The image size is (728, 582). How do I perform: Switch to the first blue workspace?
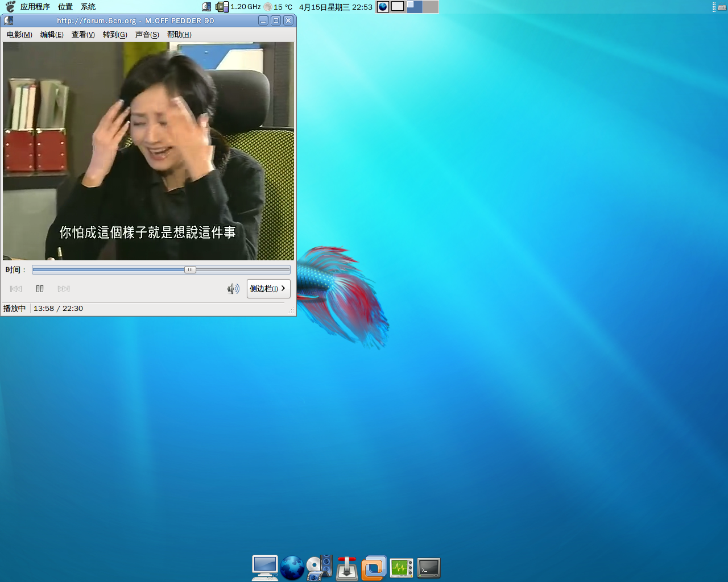pyautogui.click(x=415, y=7)
